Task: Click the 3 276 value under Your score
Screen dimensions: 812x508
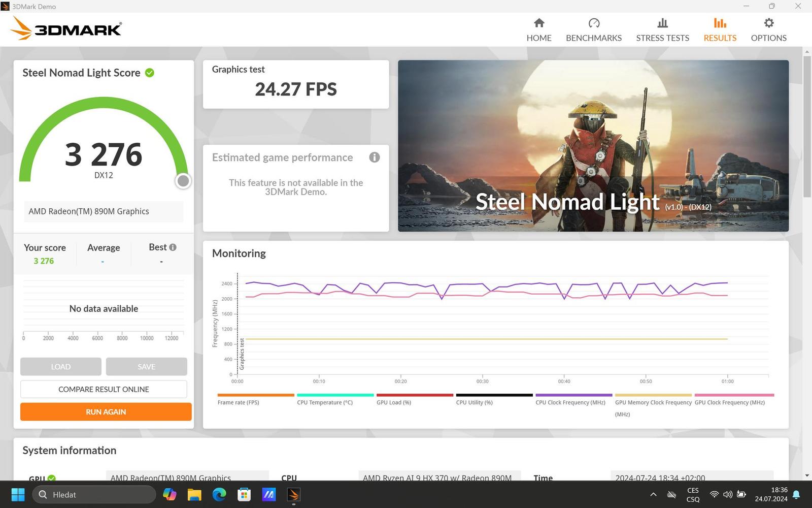Action: [44, 261]
